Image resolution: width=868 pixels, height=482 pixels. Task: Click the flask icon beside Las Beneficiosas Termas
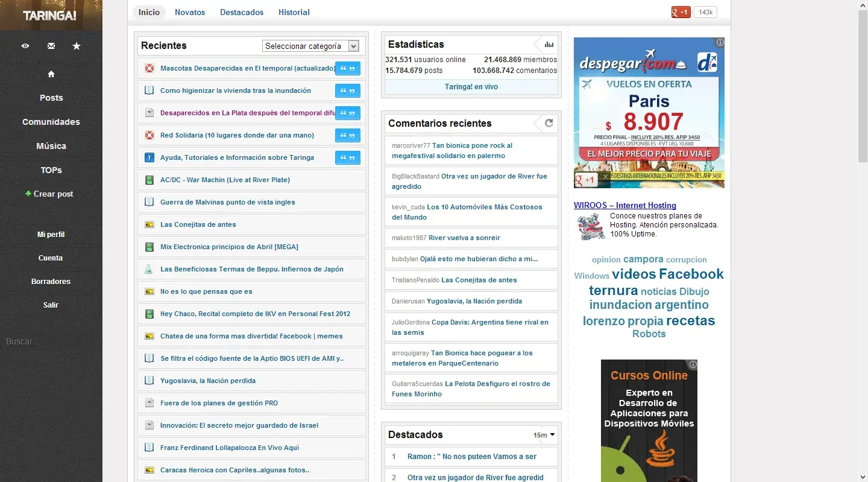point(149,269)
